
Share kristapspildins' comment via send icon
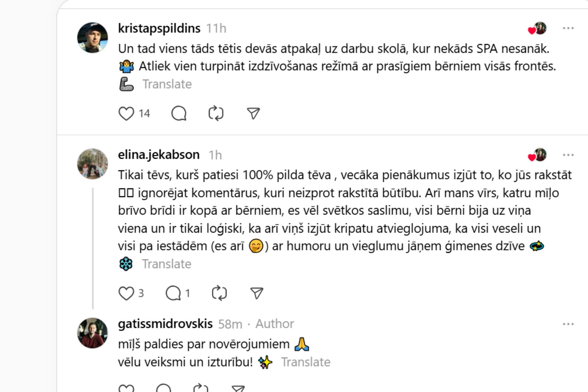click(x=253, y=114)
